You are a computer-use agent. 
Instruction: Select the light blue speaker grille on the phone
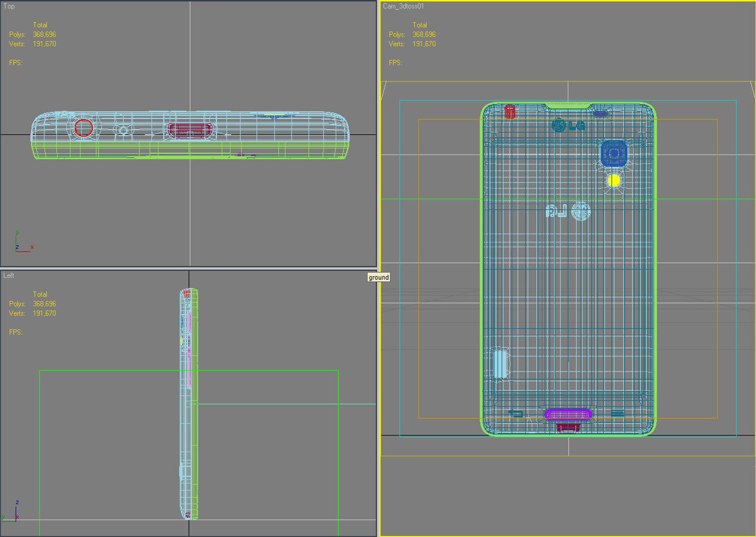click(500, 364)
